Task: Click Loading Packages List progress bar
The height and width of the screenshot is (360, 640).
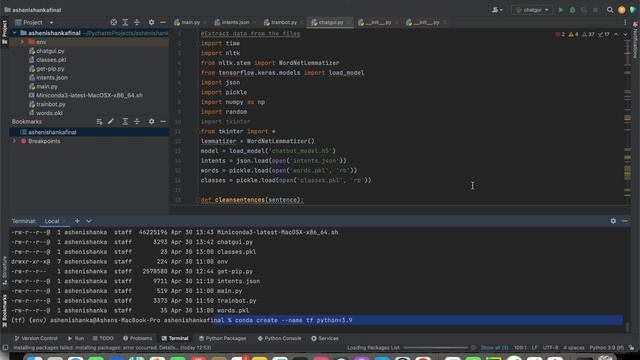Action: click(435, 348)
